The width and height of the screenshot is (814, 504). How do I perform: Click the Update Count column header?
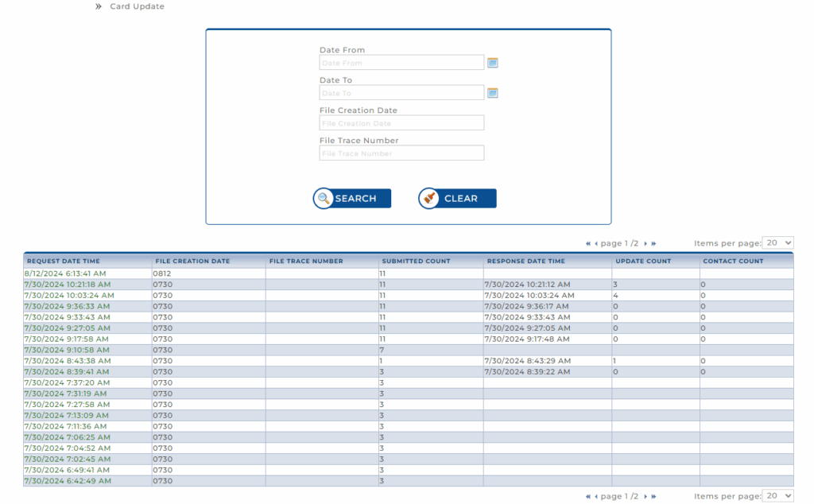pyautogui.click(x=643, y=261)
